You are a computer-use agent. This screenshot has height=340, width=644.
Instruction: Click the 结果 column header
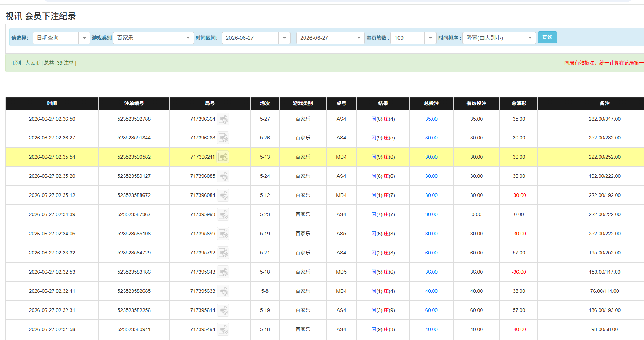pyautogui.click(x=383, y=103)
